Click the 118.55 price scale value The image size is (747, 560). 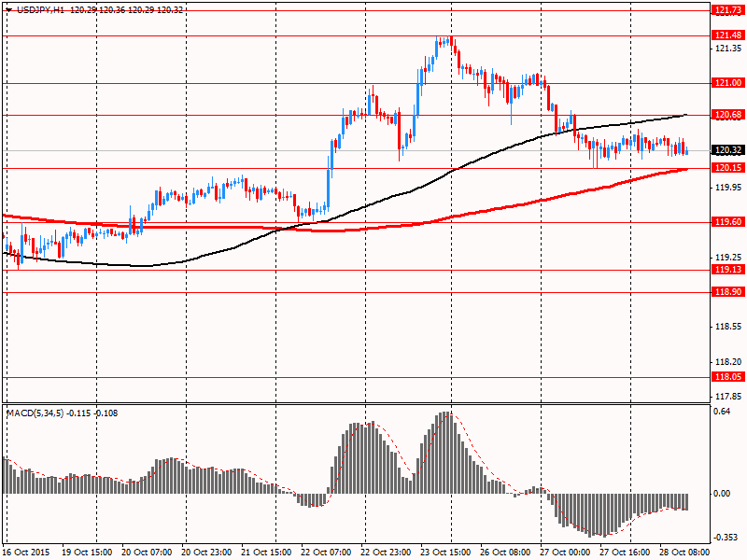pyautogui.click(x=728, y=327)
